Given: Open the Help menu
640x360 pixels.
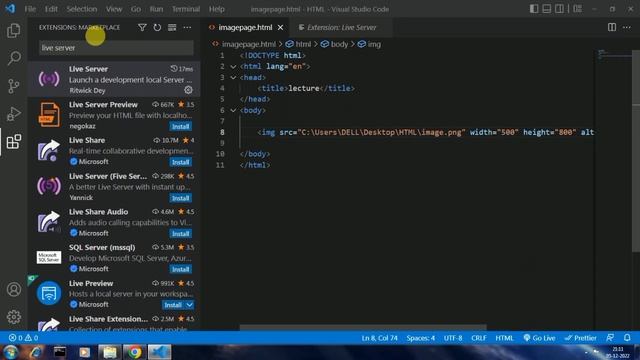Looking at the screenshot, I should coord(217,9).
